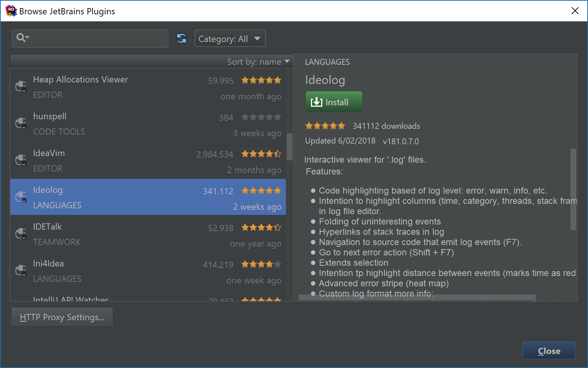Click the Rider logo in title bar
Viewport: 588px width, 368px height.
11,11
